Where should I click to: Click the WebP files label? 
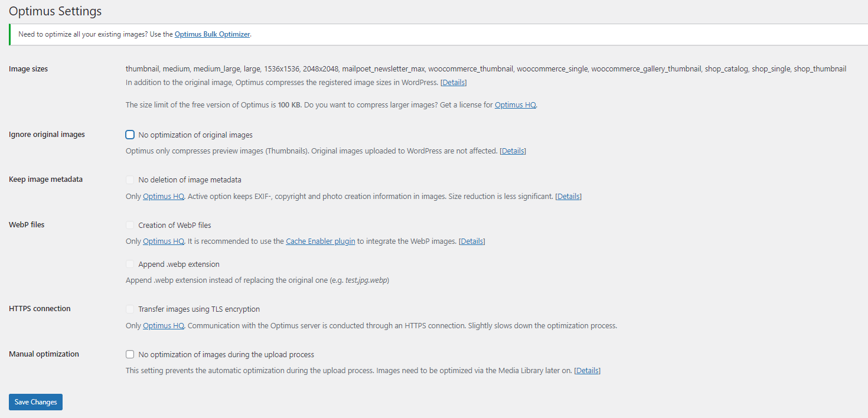[27, 225]
